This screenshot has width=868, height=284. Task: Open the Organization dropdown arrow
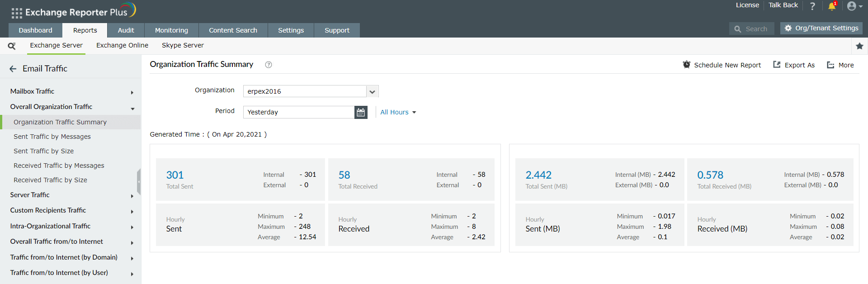[372, 91]
